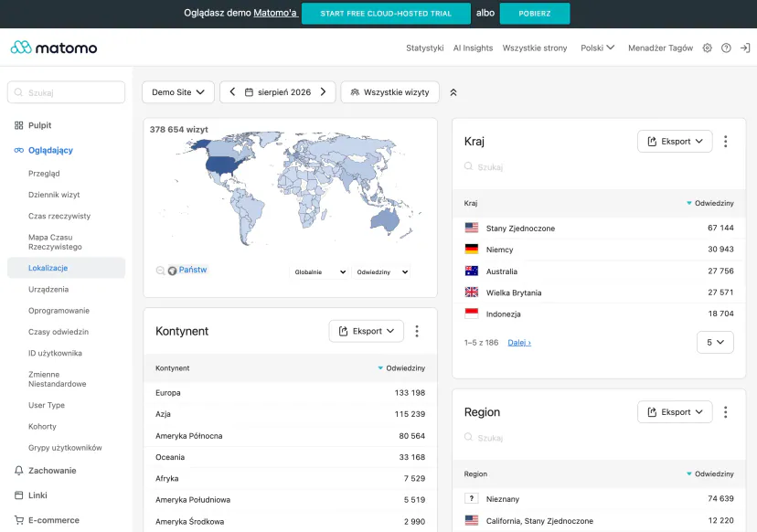The image size is (757, 532).
Task: Open the Wszystkie wizyty segment selector
Action: (390, 92)
